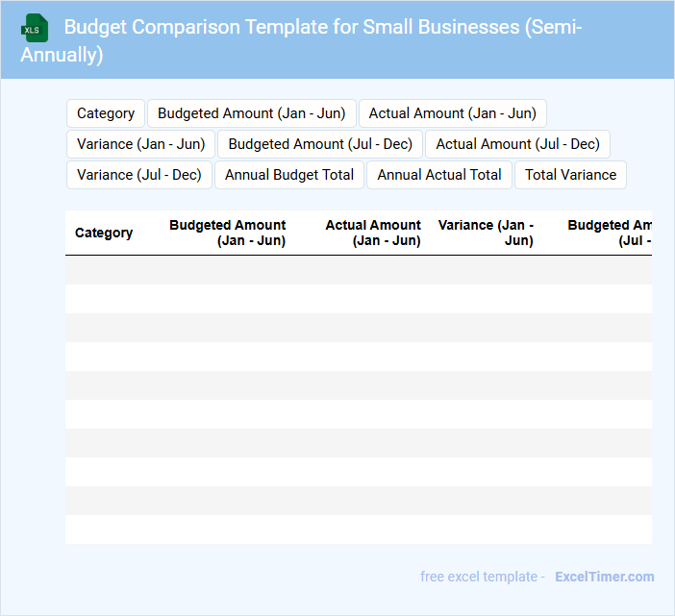Click the Budgeted Amount (Jan - Jun) tag
Image resolution: width=675 pixels, height=616 pixels.
coord(251,113)
